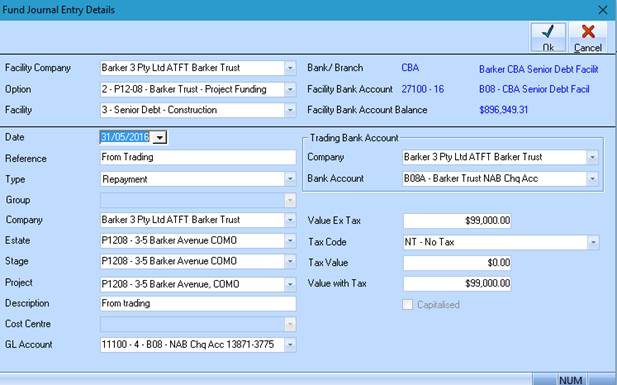The width and height of the screenshot is (617, 385).
Task: Open the Facility dropdown arrow
Action: point(290,110)
